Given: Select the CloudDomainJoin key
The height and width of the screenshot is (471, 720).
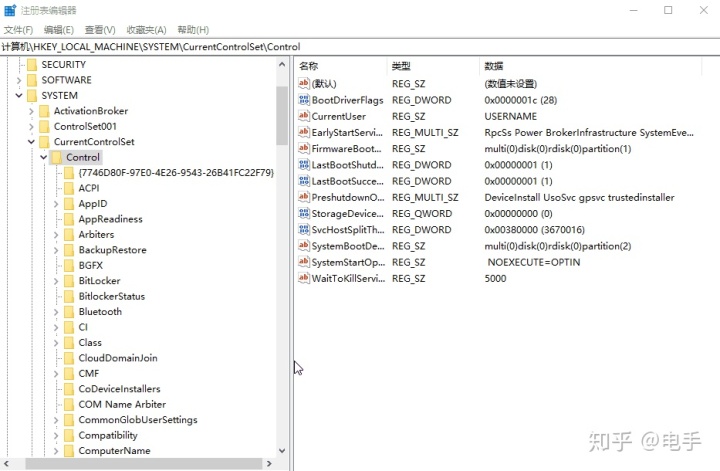Looking at the screenshot, I should 118,358.
